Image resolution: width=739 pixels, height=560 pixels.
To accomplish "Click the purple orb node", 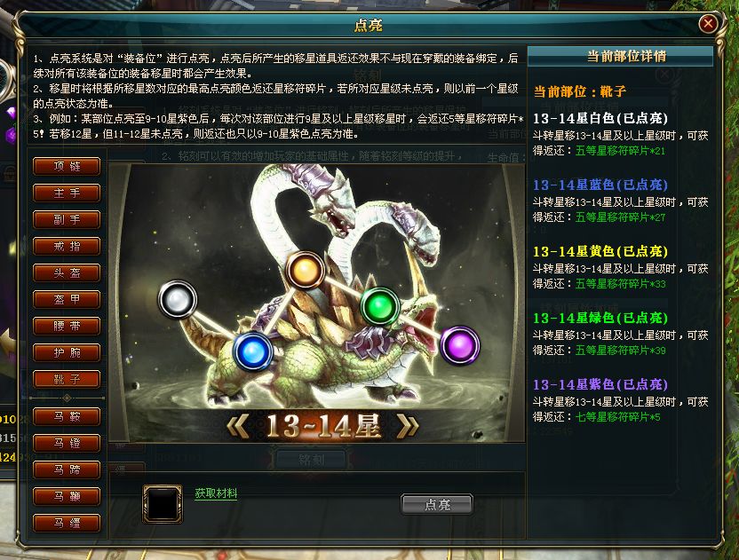I will point(460,345).
